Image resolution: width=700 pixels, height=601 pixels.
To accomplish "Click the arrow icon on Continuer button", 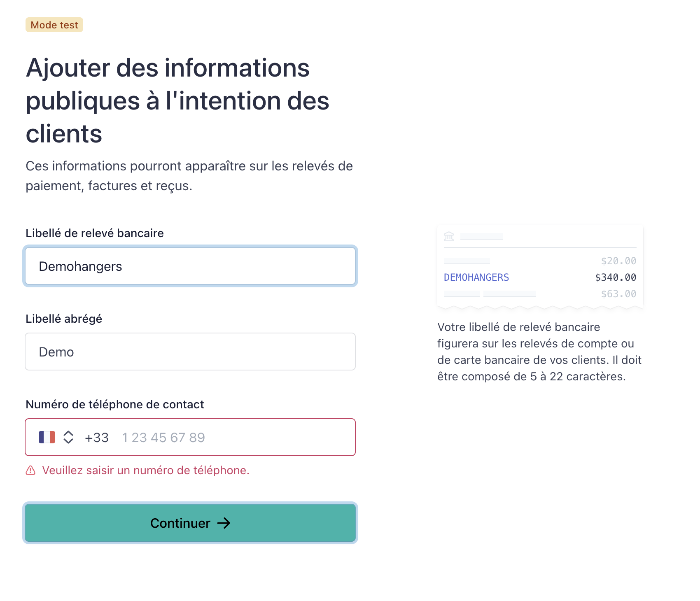I will [224, 523].
